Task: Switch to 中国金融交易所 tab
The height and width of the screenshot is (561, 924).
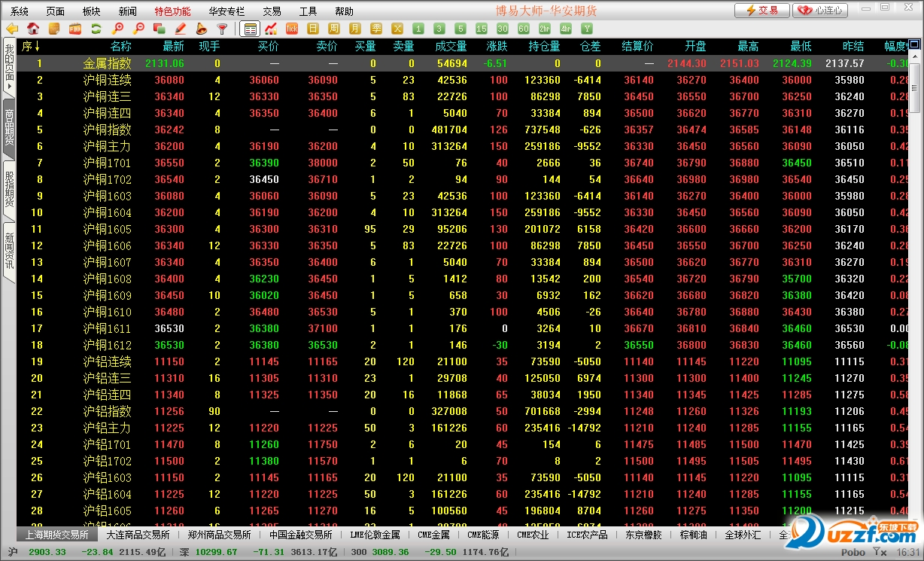Action: tap(301, 535)
